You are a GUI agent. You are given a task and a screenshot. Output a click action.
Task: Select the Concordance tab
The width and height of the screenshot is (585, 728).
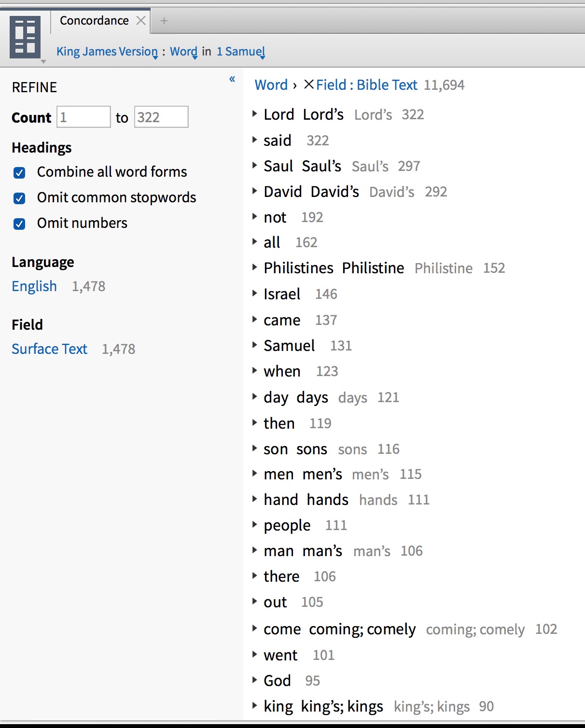pyautogui.click(x=94, y=21)
